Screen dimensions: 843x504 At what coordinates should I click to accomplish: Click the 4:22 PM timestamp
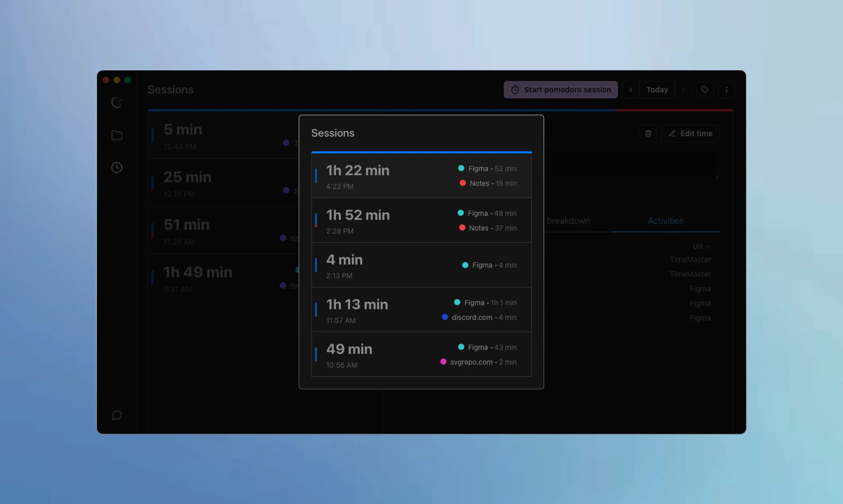tap(340, 187)
